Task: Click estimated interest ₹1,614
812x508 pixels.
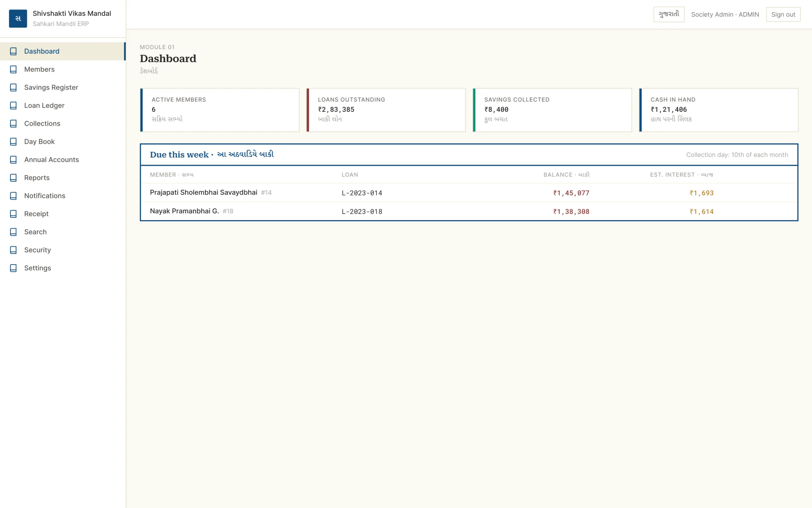Action: (x=702, y=212)
